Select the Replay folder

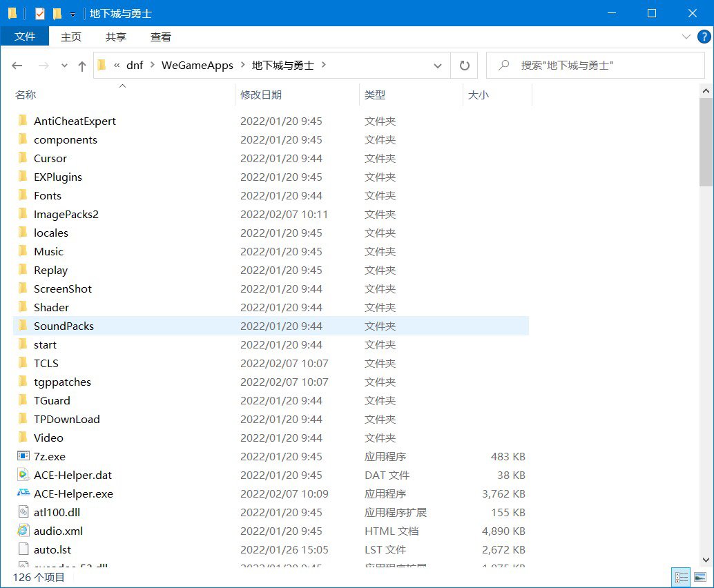(50, 271)
